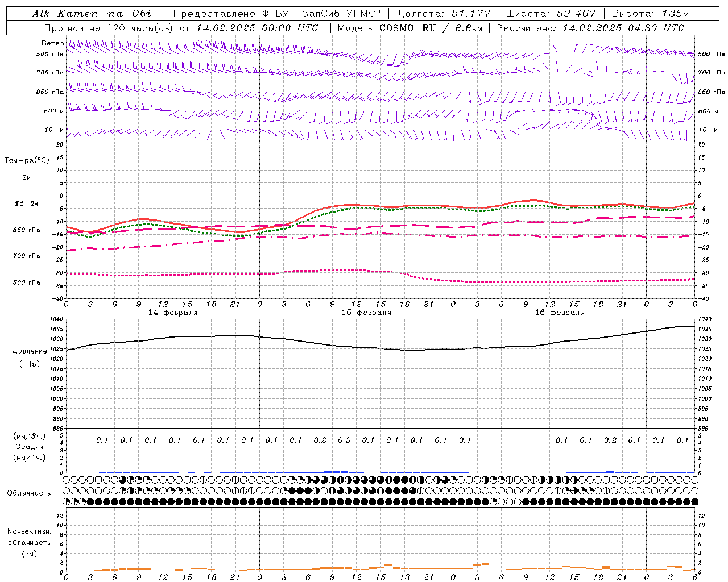Click the Облачность cloudiness label
This screenshot has width=728, height=582.
tap(29, 493)
